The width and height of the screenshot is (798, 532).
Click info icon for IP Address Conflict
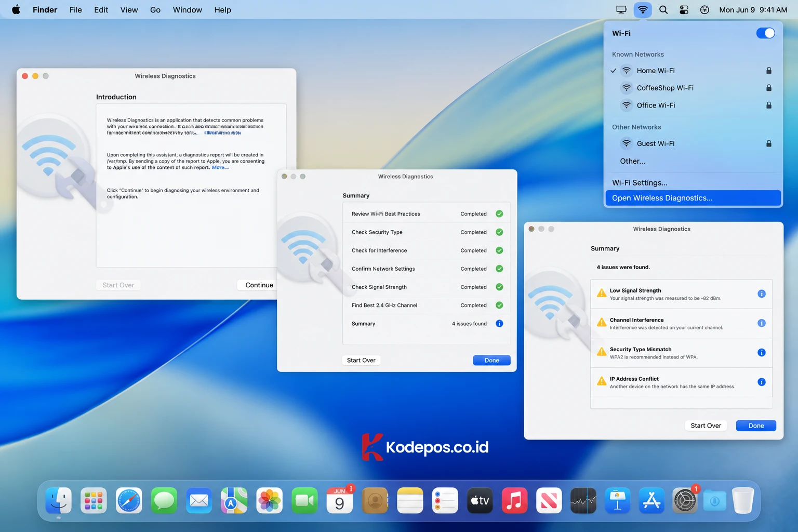click(x=762, y=382)
